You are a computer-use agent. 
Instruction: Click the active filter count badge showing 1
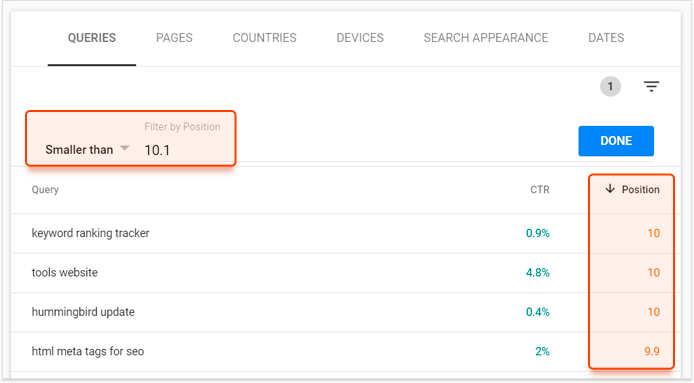[x=610, y=86]
